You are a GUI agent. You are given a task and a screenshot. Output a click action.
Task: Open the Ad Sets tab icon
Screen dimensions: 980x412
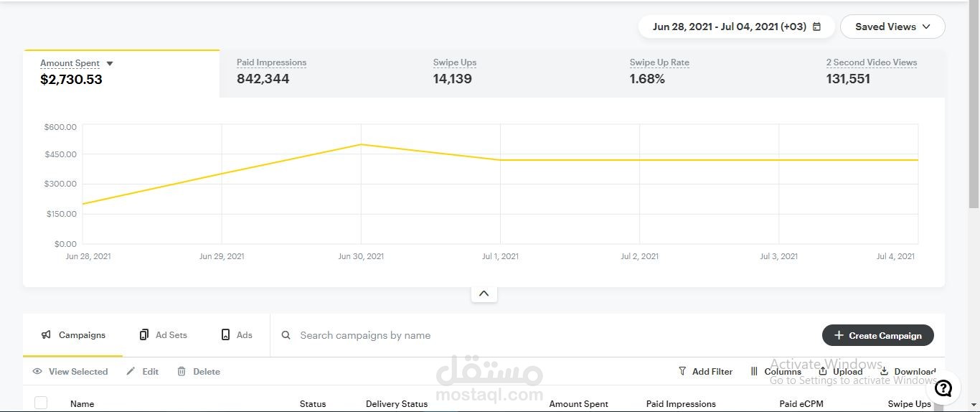144,334
